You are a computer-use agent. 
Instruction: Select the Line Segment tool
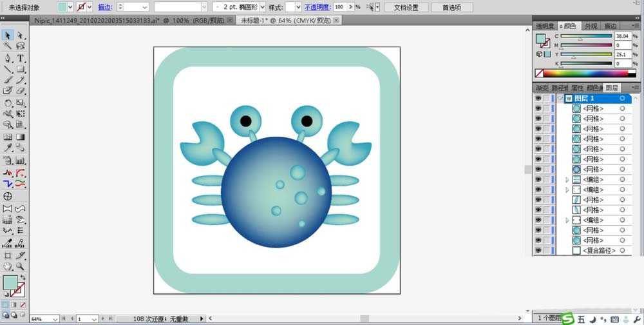8,69
